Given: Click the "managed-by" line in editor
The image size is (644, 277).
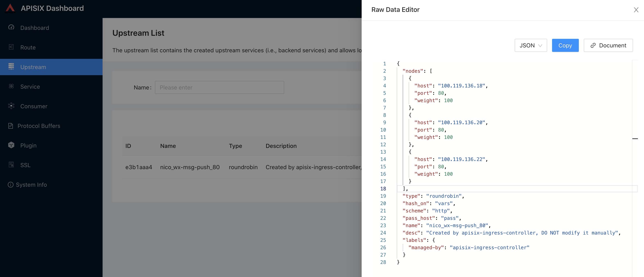Looking at the screenshot, I should [x=469, y=248].
